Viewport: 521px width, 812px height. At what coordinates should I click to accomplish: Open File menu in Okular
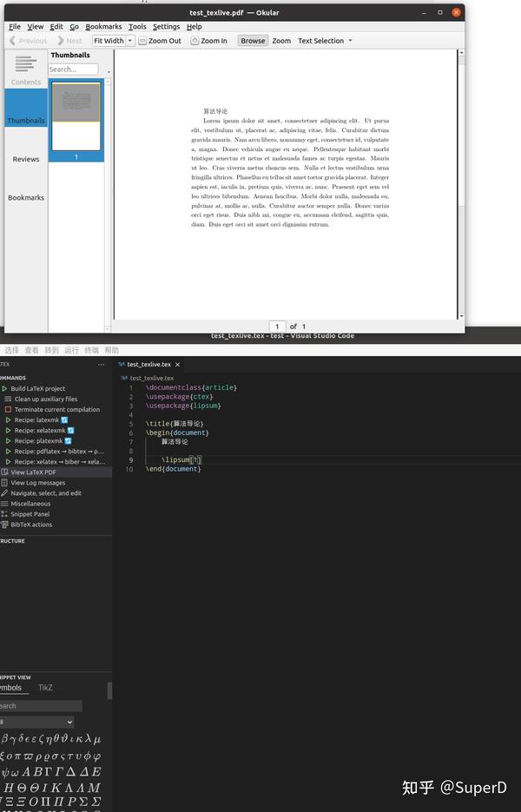15,26
